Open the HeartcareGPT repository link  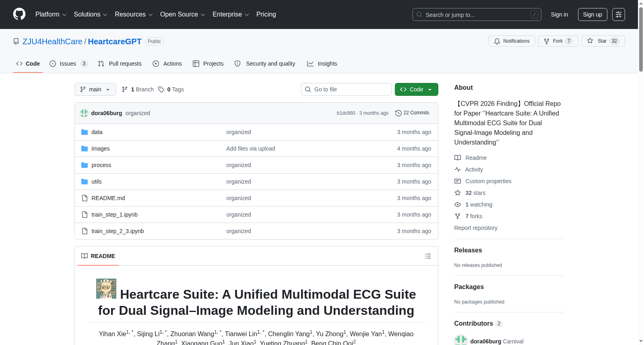pos(115,41)
